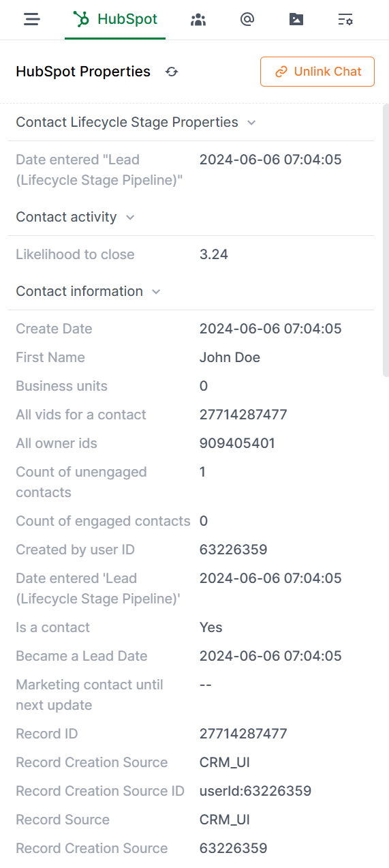Click the chain link icon in Unlink Chat

point(281,72)
